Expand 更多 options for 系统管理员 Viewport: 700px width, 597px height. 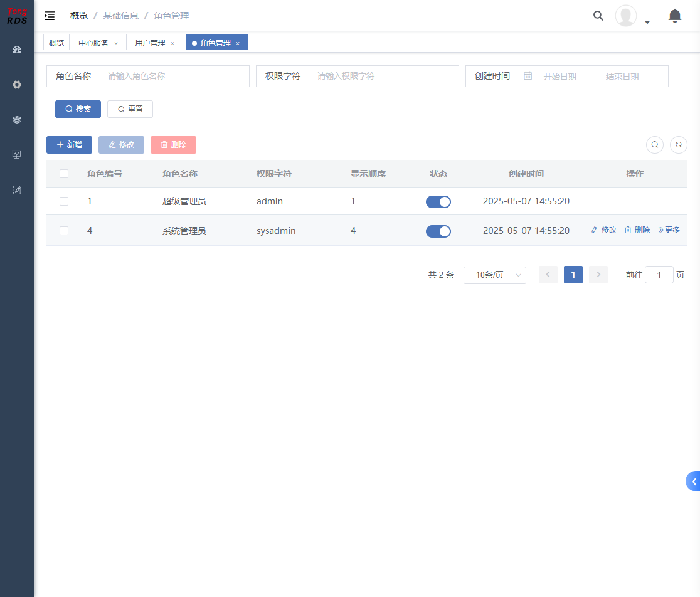pos(669,230)
